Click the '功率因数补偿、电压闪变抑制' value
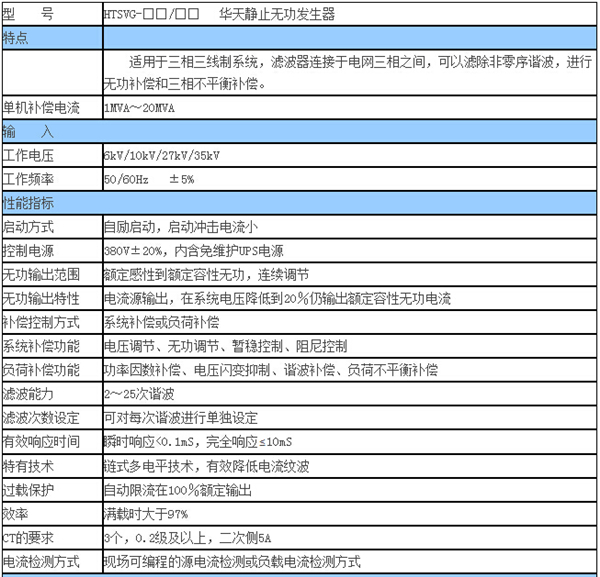This screenshot has width=600, height=577. [271, 370]
